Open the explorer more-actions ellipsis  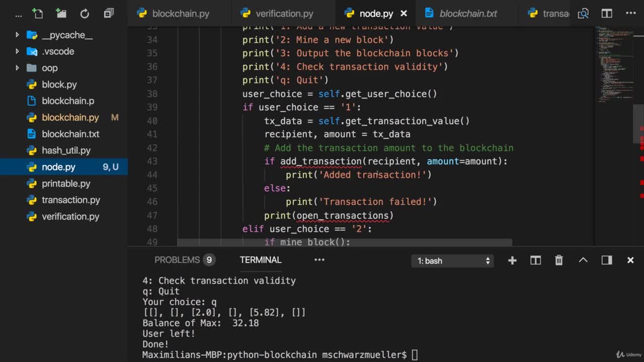coord(19,15)
